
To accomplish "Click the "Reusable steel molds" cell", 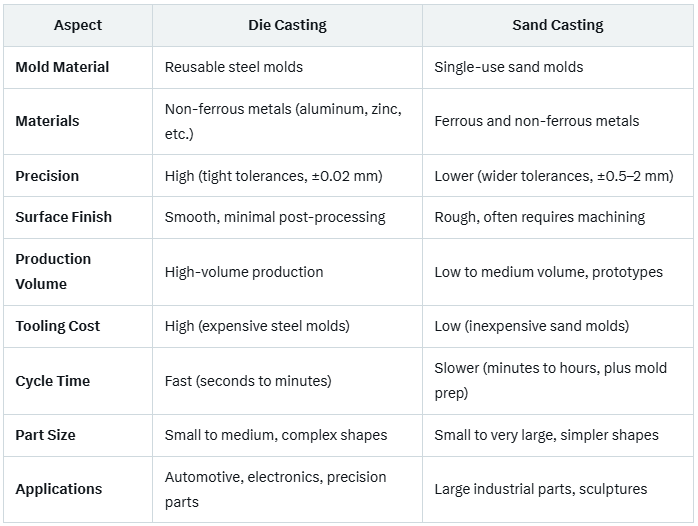I will pyautogui.click(x=233, y=67).
